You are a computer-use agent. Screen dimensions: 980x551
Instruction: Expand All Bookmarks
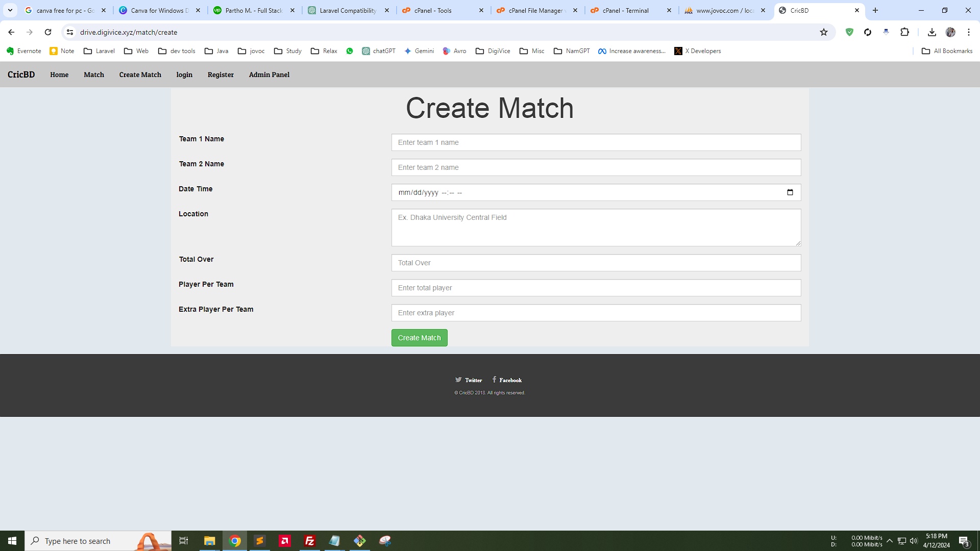946,51
